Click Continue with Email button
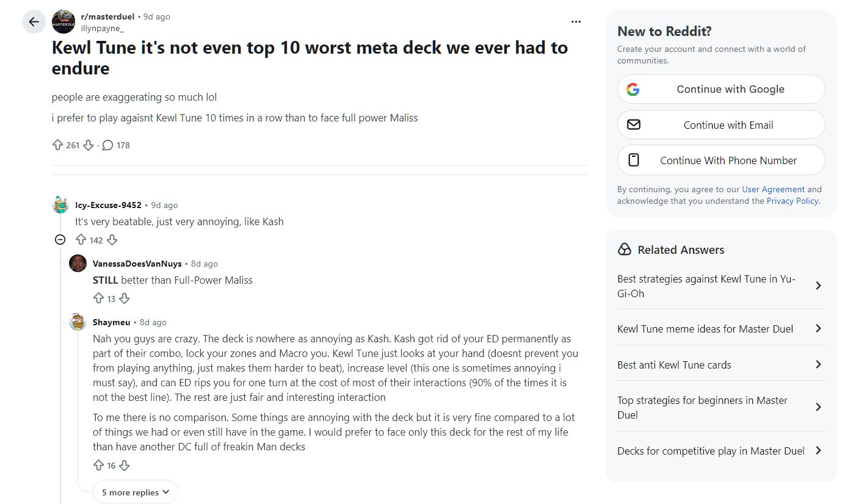 pos(721,125)
